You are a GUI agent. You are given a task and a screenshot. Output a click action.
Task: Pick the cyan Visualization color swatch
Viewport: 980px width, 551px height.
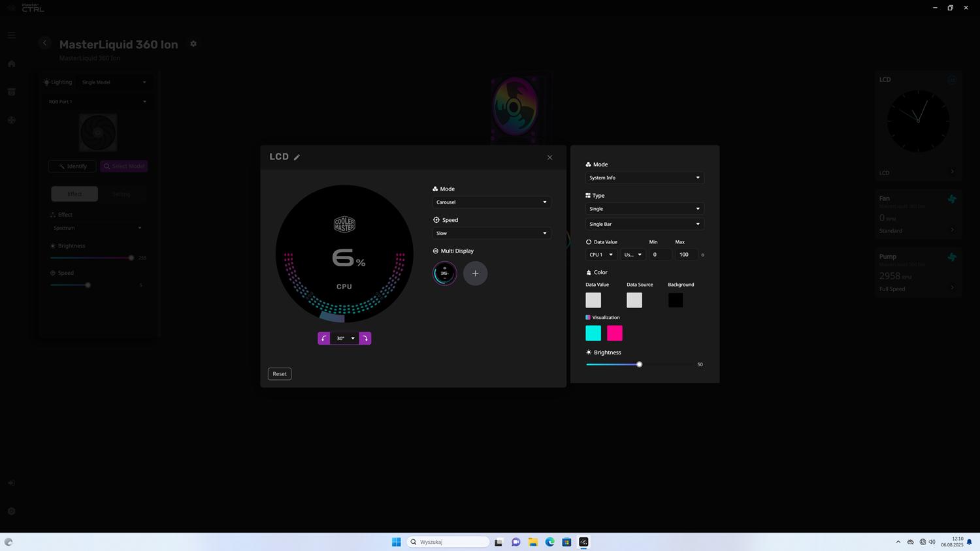pyautogui.click(x=593, y=333)
